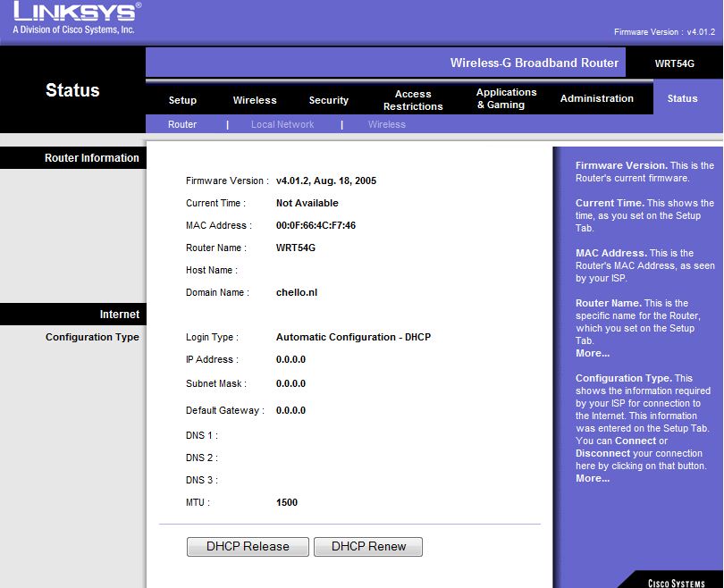724x588 pixels.
Task: Open More link under Configuration Type help
Action: pos(593,478)
